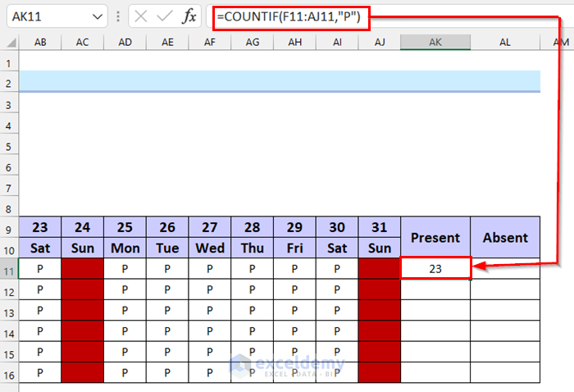Select column AH header

294,43
